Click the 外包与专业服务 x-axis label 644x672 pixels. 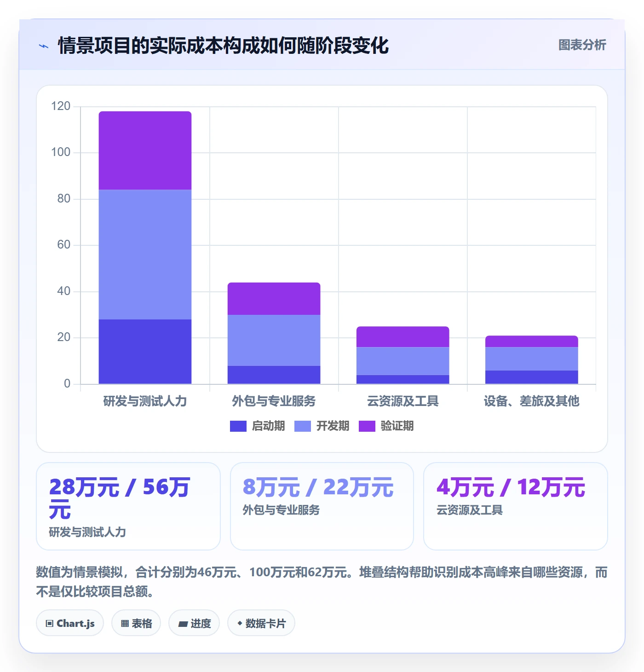[274, 401]
